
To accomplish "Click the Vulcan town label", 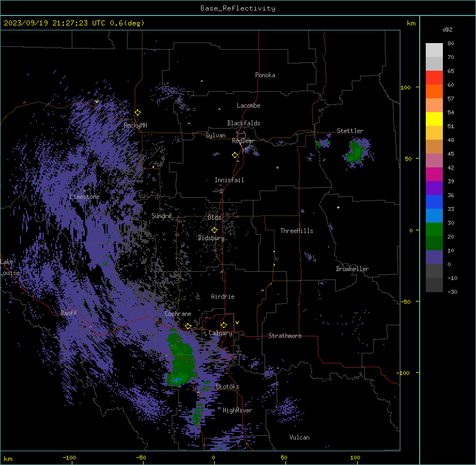I will 300,437.
